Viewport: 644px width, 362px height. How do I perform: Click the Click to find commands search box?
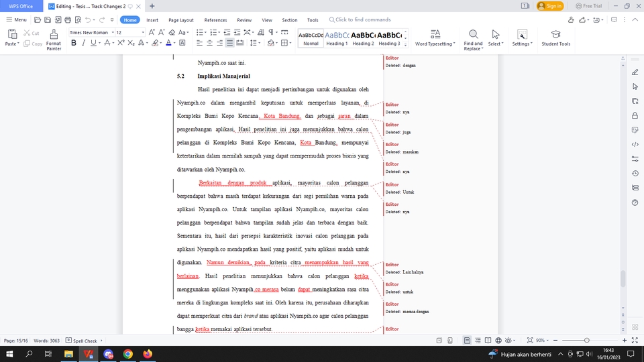tap(360, 19)
